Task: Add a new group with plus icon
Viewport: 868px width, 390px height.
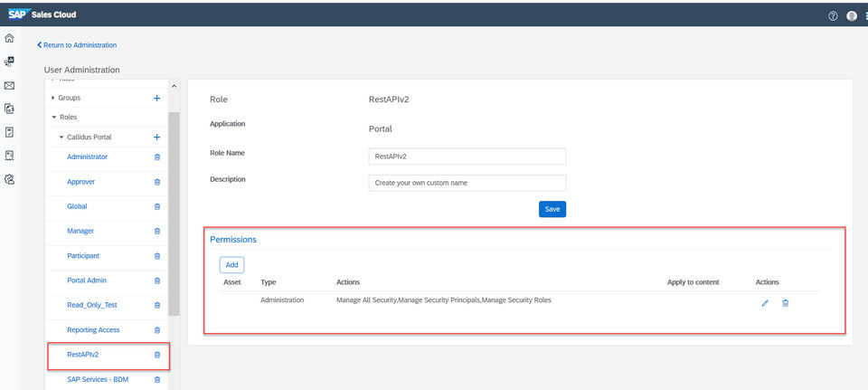Action: pos(156,98)
